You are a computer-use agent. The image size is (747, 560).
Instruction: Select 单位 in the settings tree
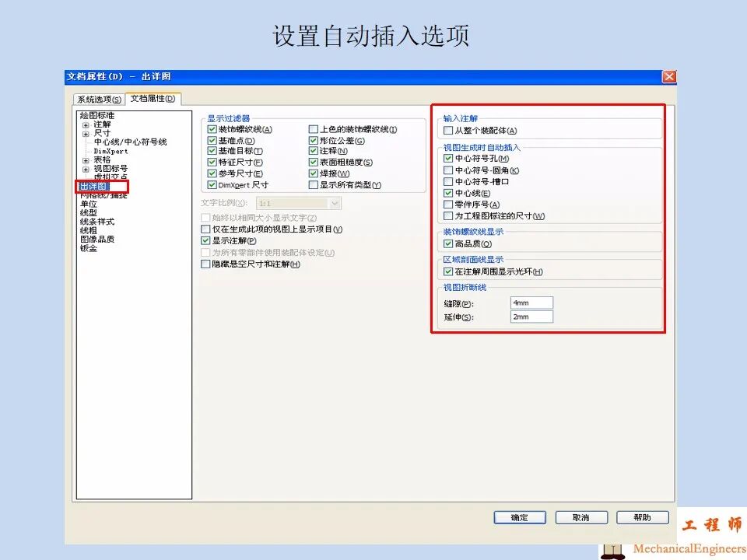click(x=89, y=204)
